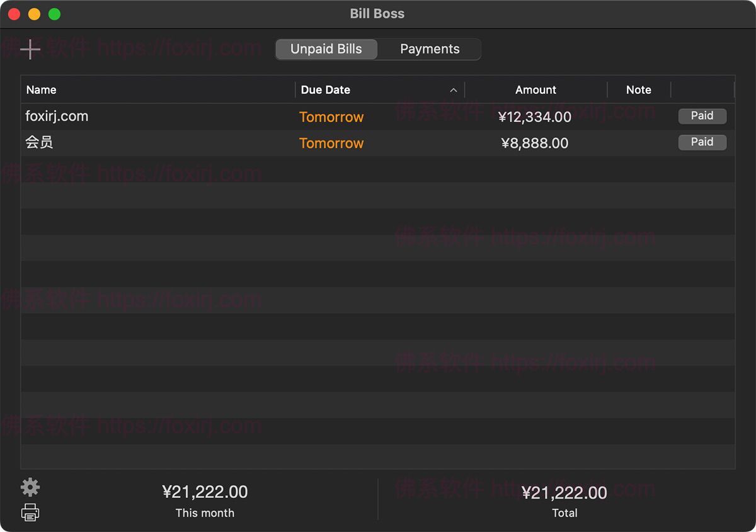Sort the list by the Name column header
The width and height of the screenshot is (756, 532).
42,90
